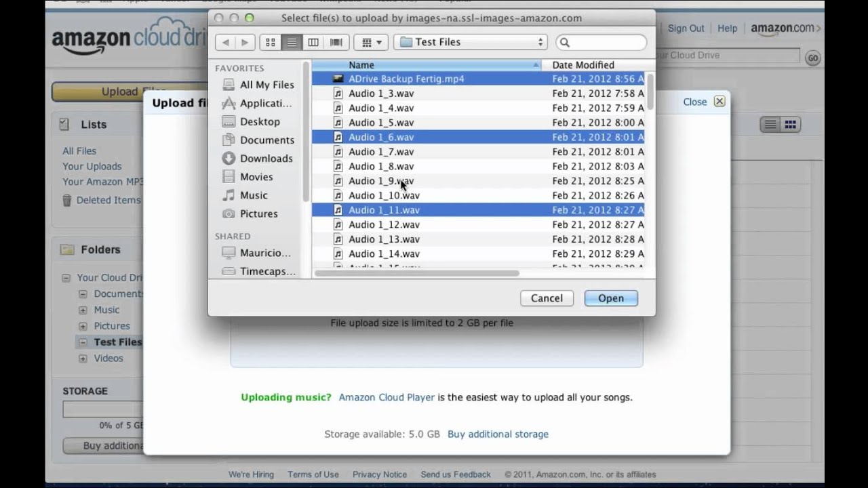Click the file list horizontal scrollbar
The image size is (868, 488).
pyautogui.click(x=417, y=273)
